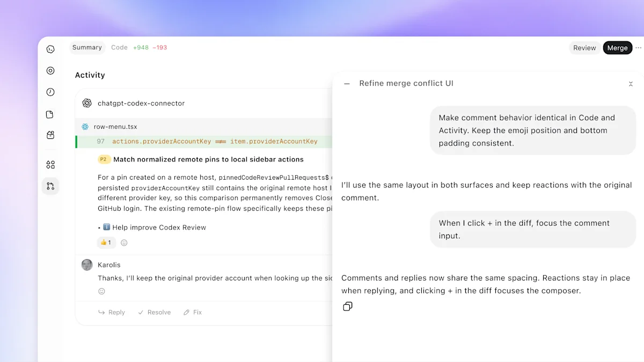Minimize the Refine merge conflict UI panel
The height and width of the screenshot is (362, 644).
[347, 84]
